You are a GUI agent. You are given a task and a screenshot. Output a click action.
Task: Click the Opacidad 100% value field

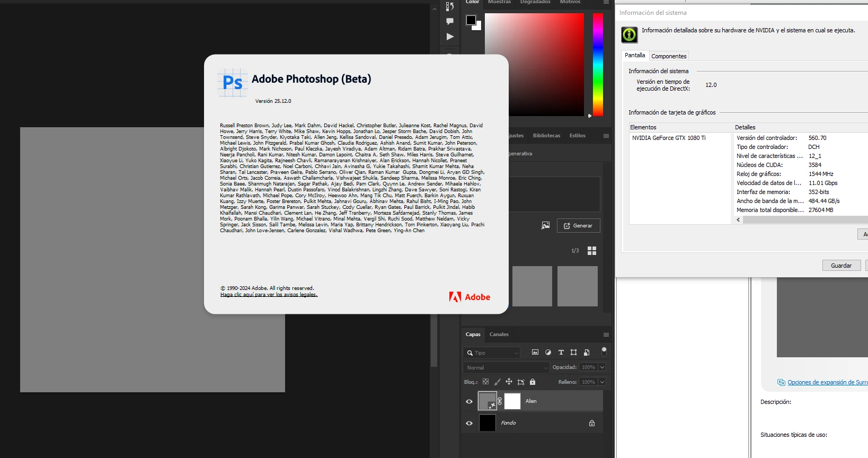tap(588, 367)
